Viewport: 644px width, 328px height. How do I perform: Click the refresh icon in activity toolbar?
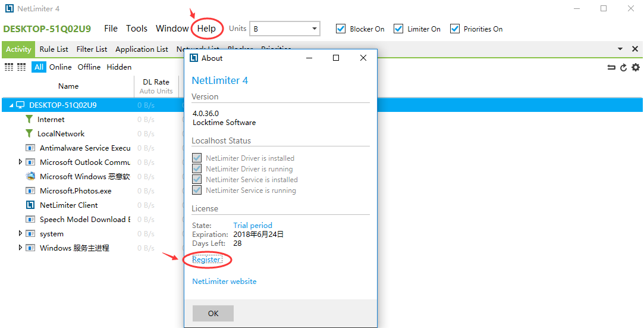click(623, 67)
